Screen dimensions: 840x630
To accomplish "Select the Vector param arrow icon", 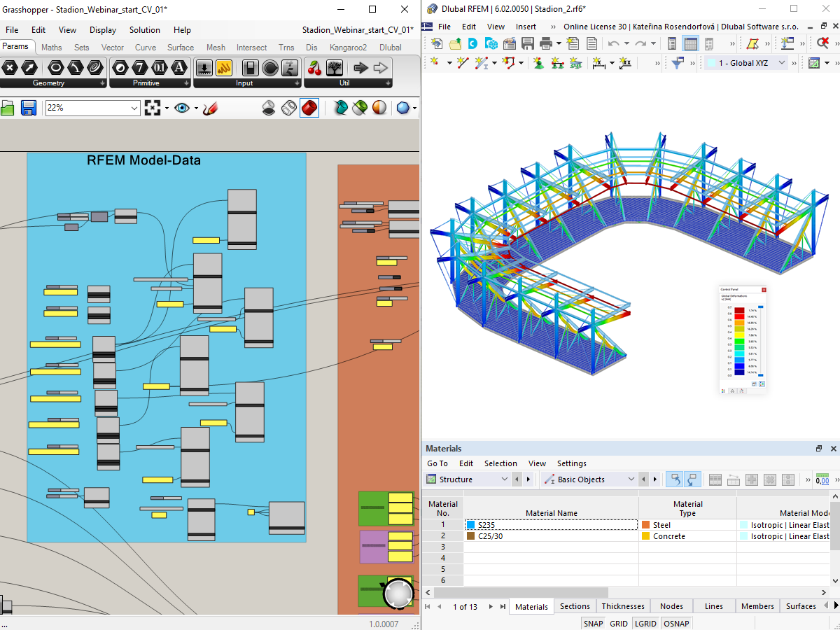I will point(29,68).
